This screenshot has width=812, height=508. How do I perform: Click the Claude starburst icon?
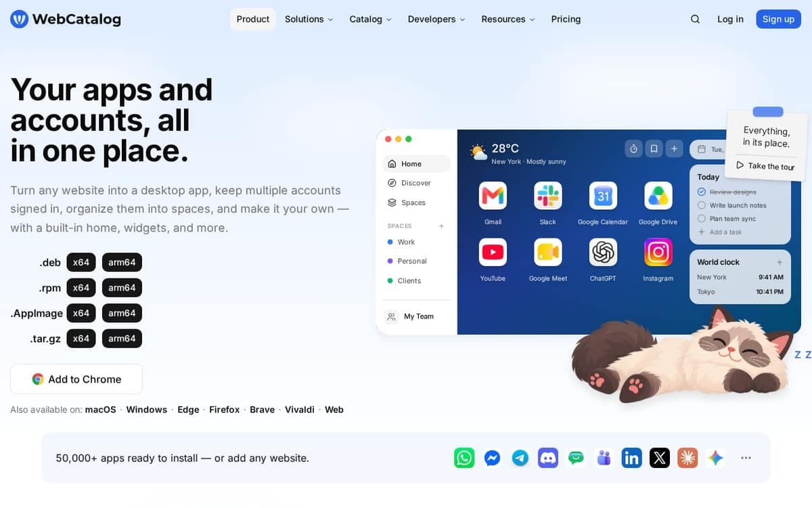coord(687,458)
